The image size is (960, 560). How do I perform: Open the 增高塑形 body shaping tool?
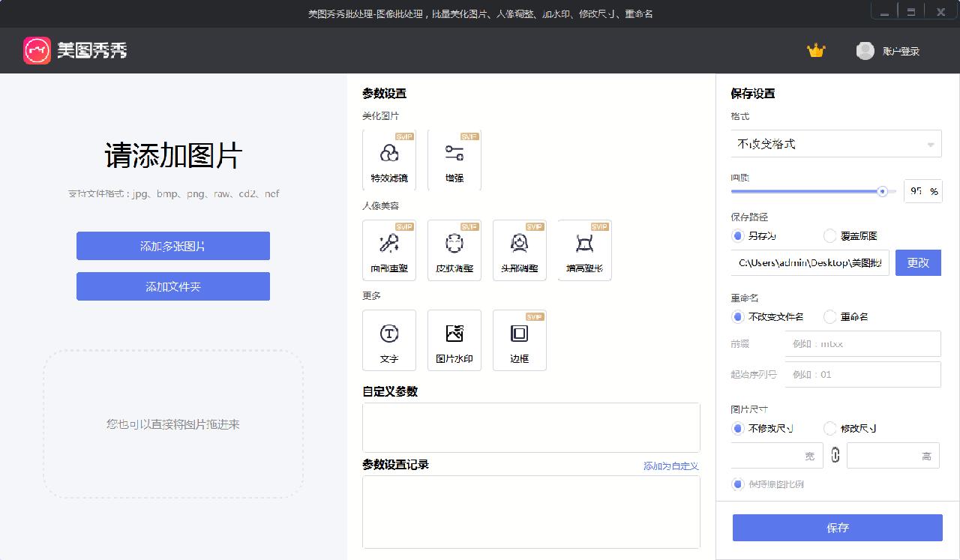[585, 250]
